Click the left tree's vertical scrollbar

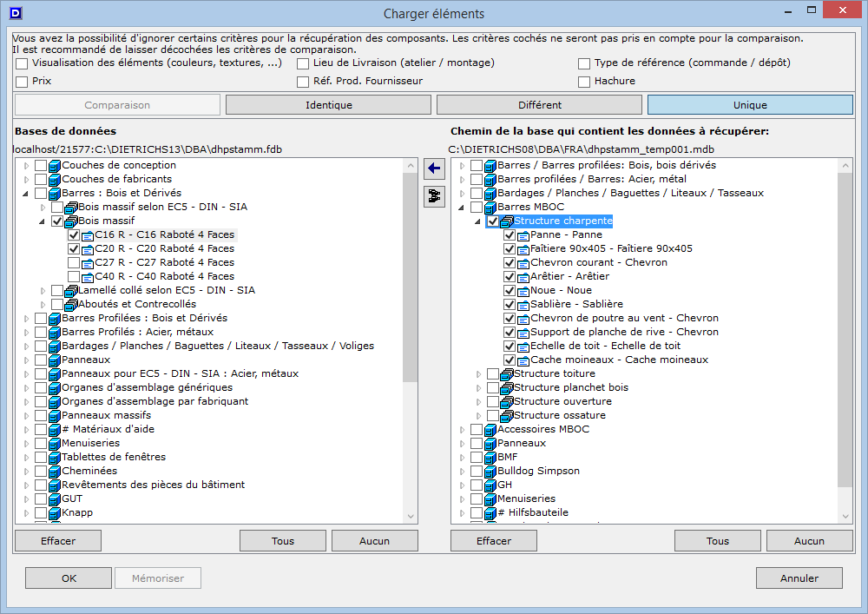[x=411, y=278]
